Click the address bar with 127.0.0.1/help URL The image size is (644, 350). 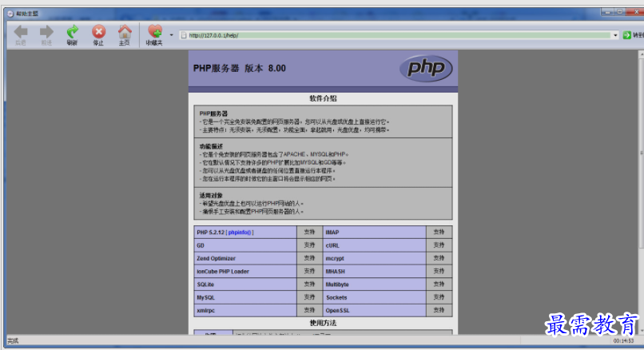[400, 35]
